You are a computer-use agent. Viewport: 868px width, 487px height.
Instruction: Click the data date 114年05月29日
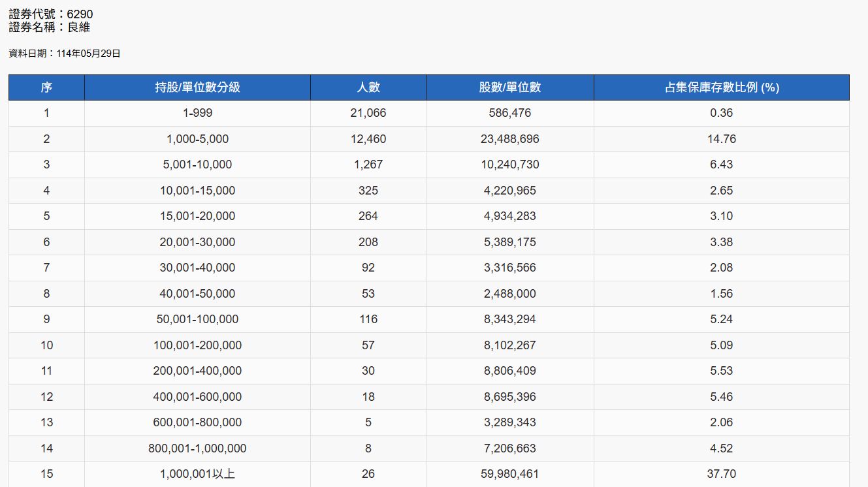(x=89, y=54)
